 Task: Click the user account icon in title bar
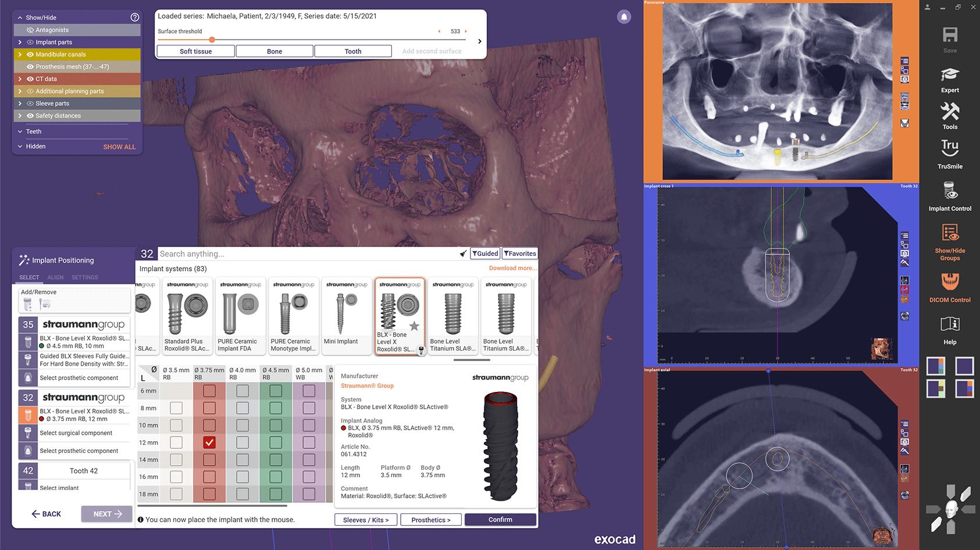(x=927, y=7)
